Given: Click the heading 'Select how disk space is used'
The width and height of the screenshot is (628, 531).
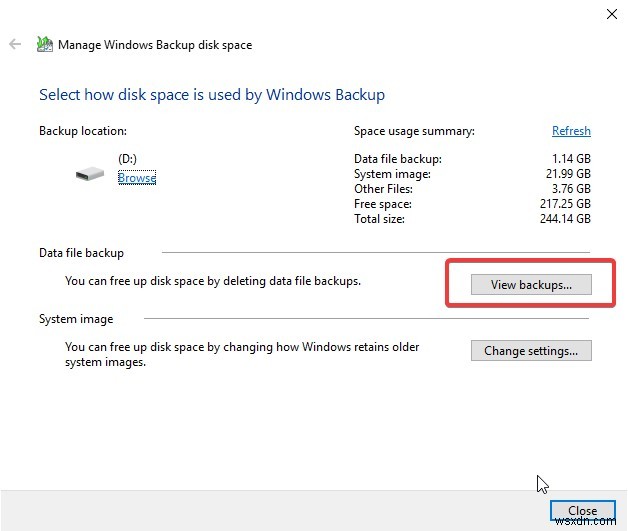Looking at the screenshot, I should point(212,95).
